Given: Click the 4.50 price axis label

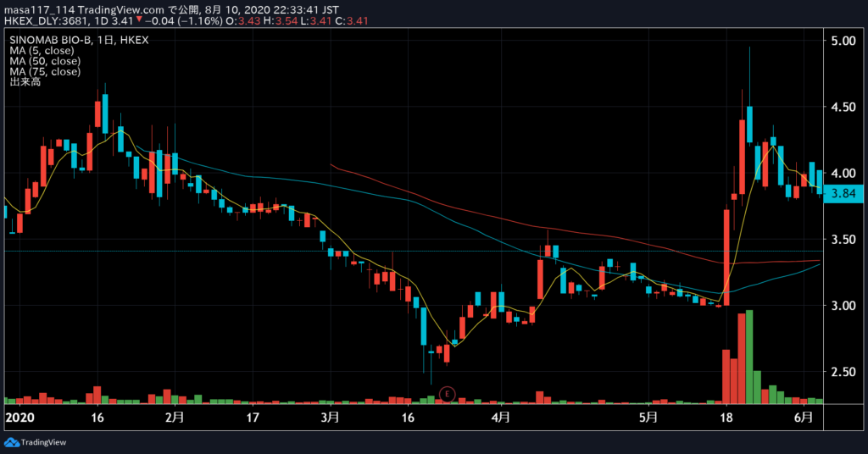Looking at the screenshot, I should 843,107.
